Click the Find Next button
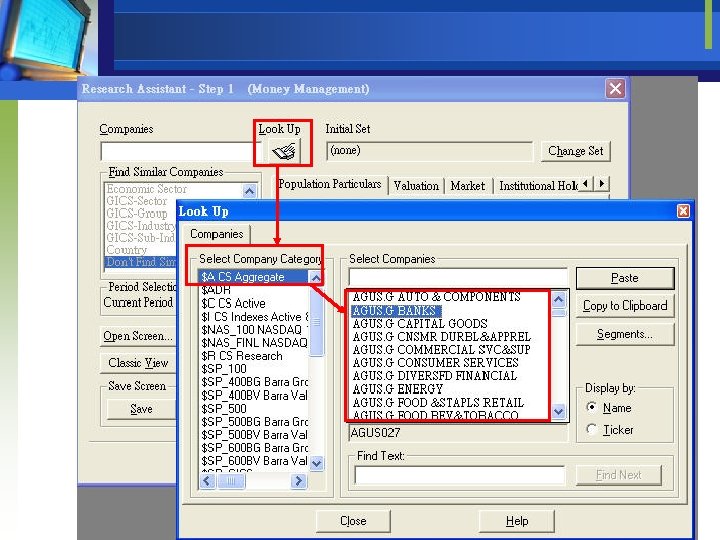Viewport: 720px width, 540px height. [x=619, y=475]
